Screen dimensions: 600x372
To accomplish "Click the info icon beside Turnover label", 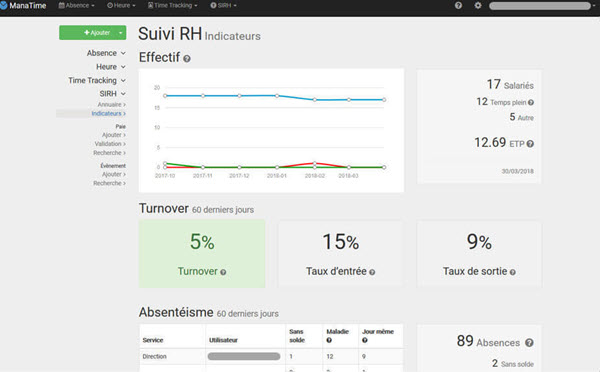I will click(x=223, y=272).
